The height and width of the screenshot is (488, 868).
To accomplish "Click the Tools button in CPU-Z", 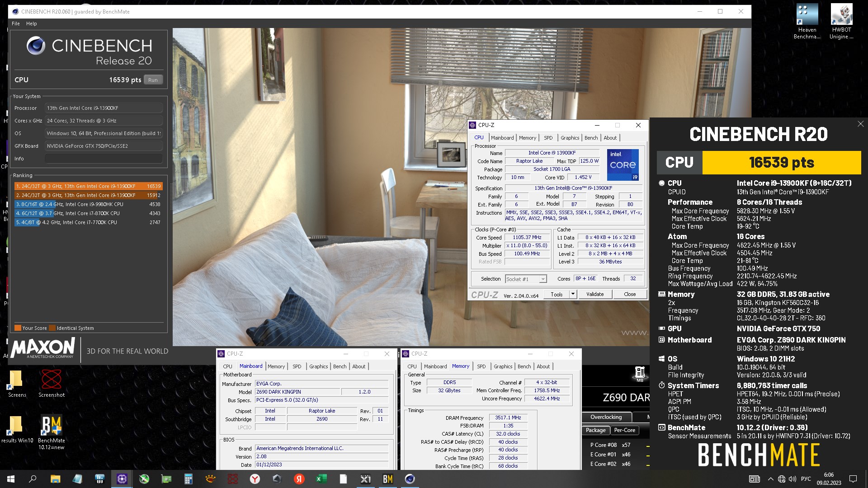I will 557,294.
